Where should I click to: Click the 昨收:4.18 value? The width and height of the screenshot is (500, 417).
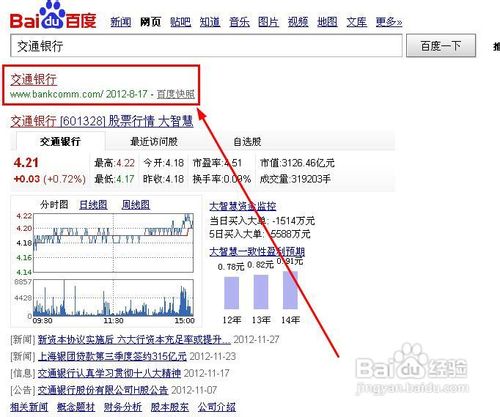point(164,179)
